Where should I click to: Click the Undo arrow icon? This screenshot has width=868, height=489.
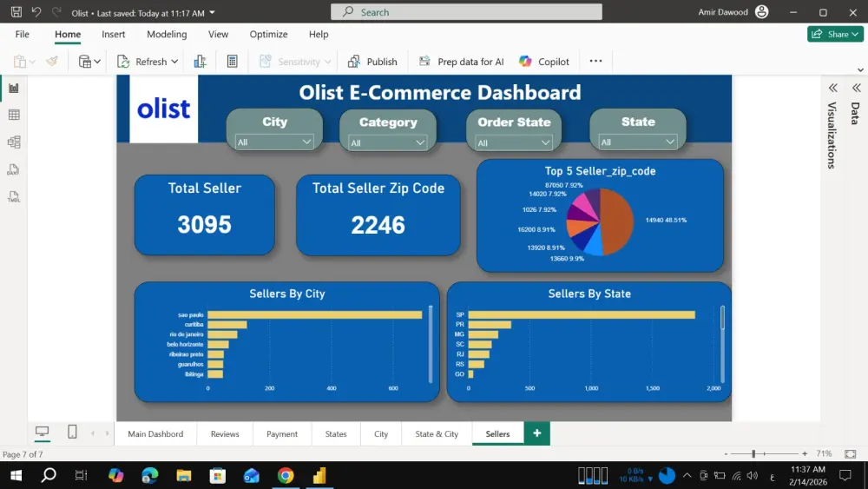pos(36,12)
